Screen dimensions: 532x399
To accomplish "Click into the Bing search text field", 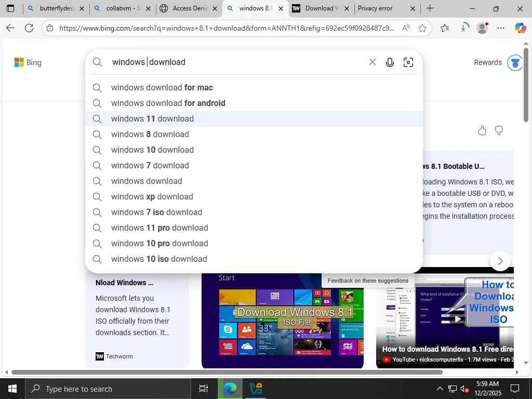I will tap(237, 62).
